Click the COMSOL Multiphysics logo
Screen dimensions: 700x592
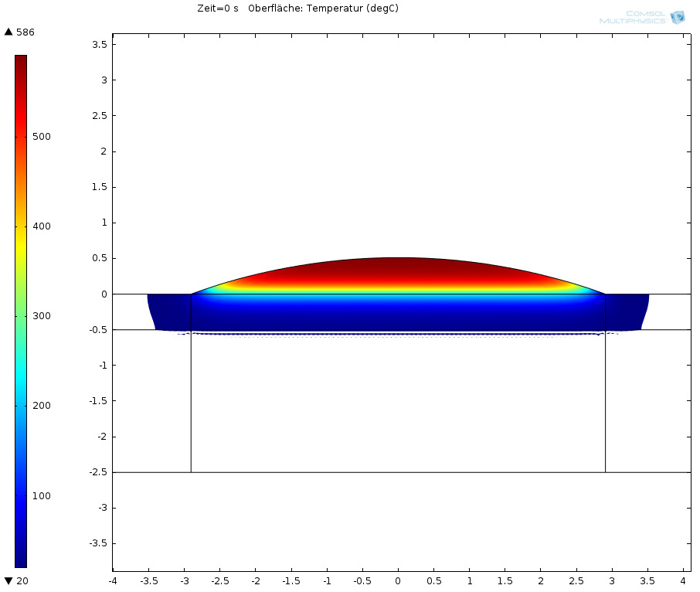[642, 17]
